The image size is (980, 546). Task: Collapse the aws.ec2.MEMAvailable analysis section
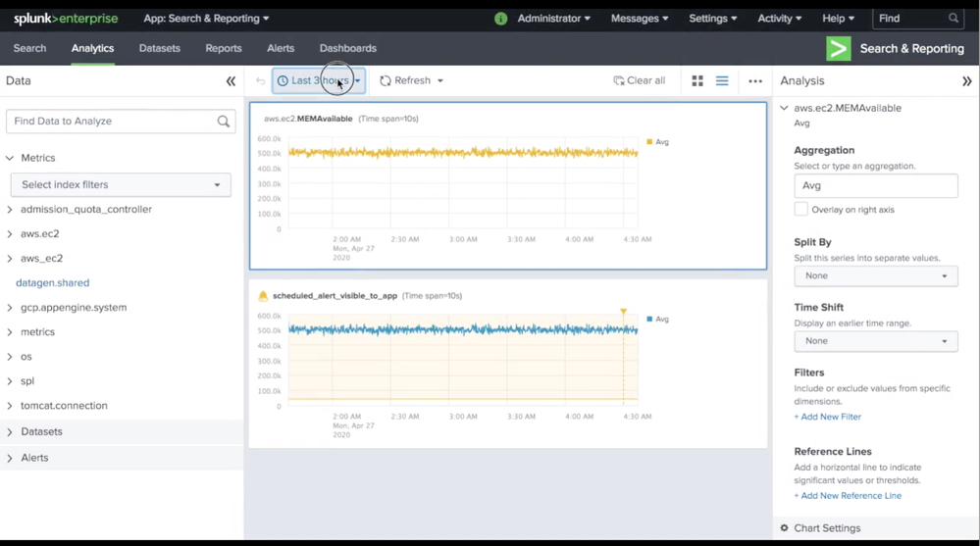784,108
